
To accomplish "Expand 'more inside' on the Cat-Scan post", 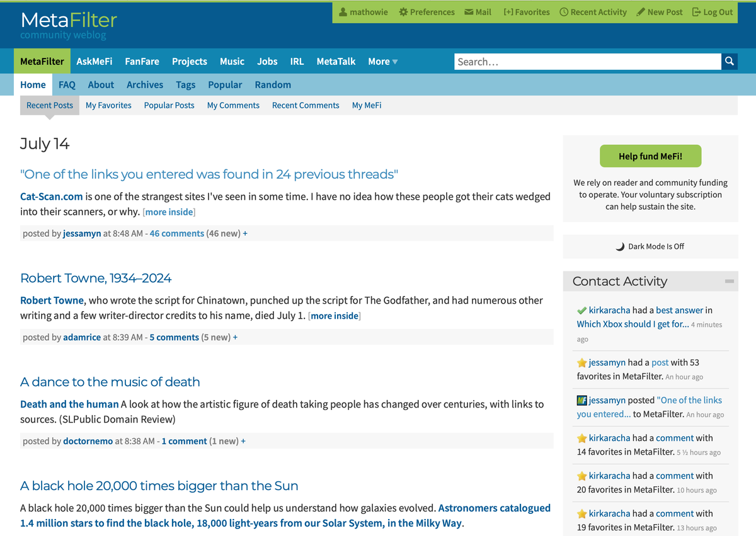I will pyautogui.click(x=169, y=212).
